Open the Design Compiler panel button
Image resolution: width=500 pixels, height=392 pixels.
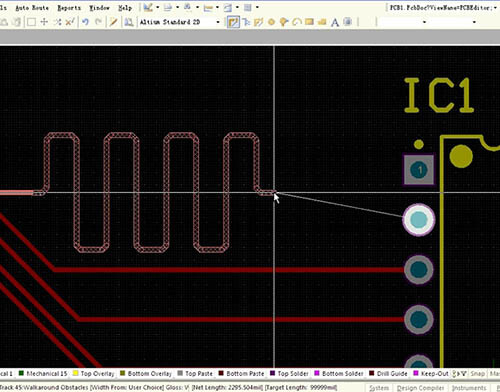click(x=420, y=388)
